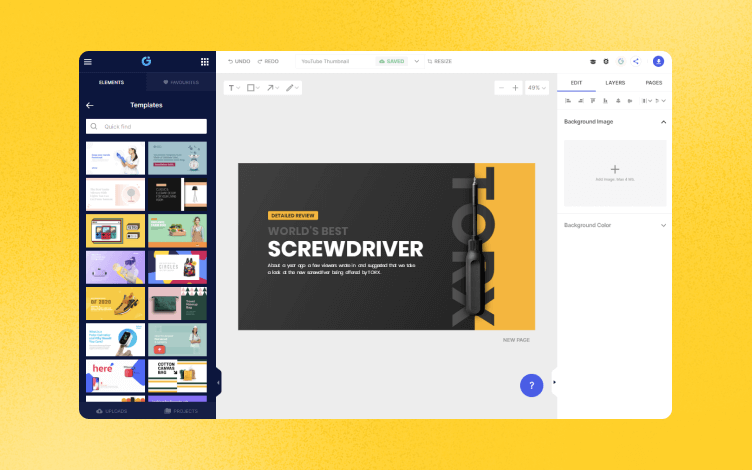This screenshot has width=752, height=470.
Task: Click the Share icon
Action: [x=636, y=61]
